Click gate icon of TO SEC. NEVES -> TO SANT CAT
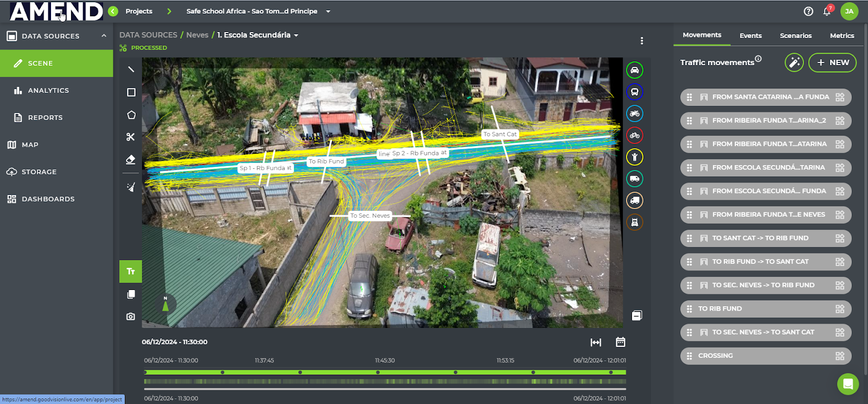Screen dimensions: 868x404 pyautogui.click(x=704, y=332)
